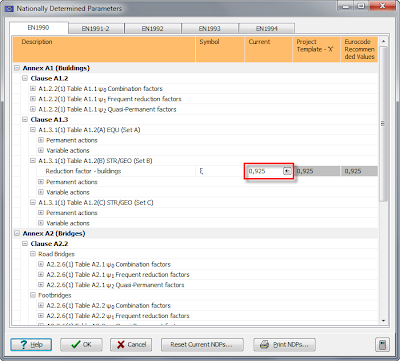Click Eurocode Recommended Values column header
The width and height of the screenshot is (400, 361).
coord(359,49)
